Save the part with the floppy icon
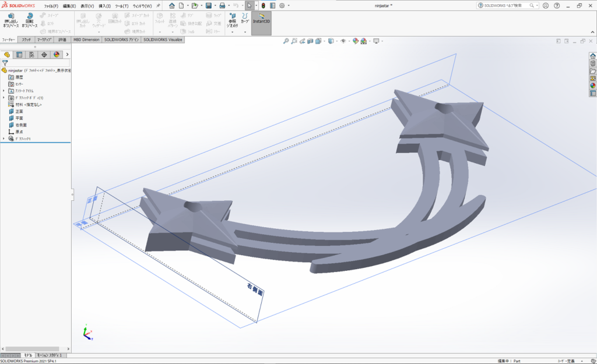597x364 pixels. [209, 6]
